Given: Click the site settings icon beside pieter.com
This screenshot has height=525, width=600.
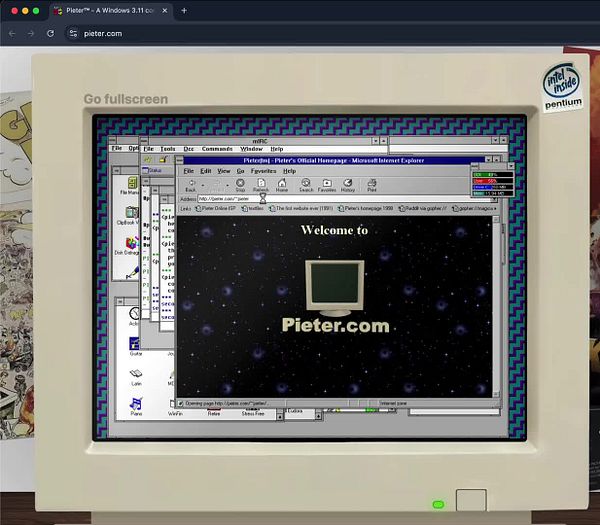Looking at the screenshot, I should coord(73,34).
